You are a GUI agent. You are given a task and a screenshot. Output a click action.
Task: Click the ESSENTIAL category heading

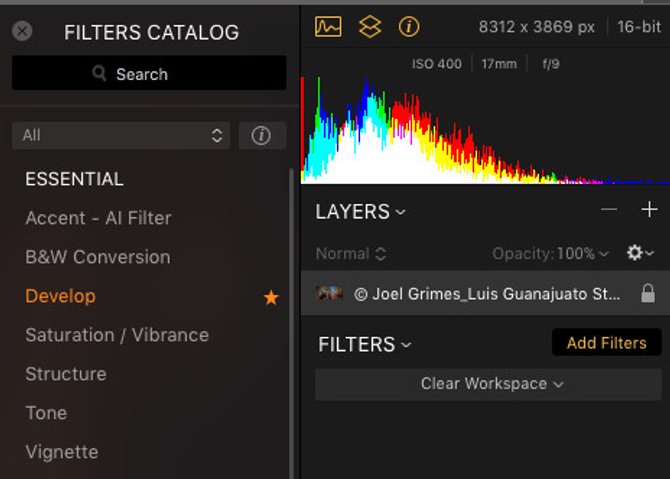click(x=74, y=179)
